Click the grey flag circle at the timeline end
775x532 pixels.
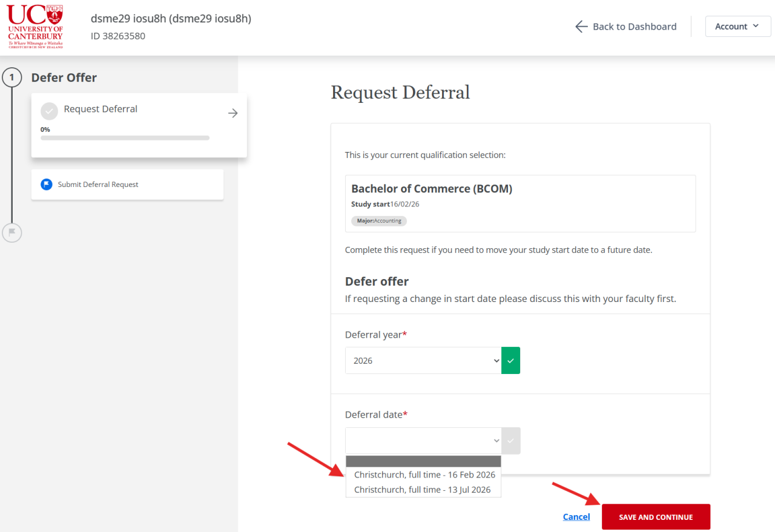coord(12,232)
